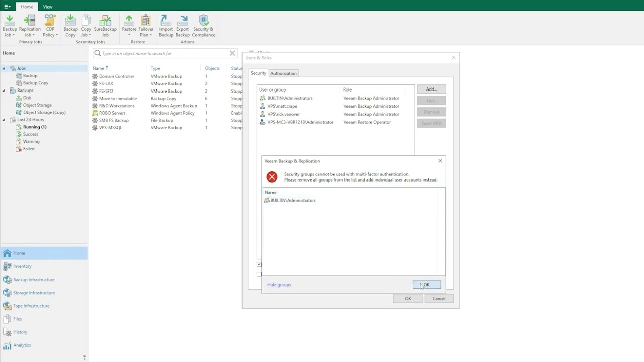Viewport: 644px width, 362px height.
Task: Select the FS-LAX job row
Action: (166, 84)
